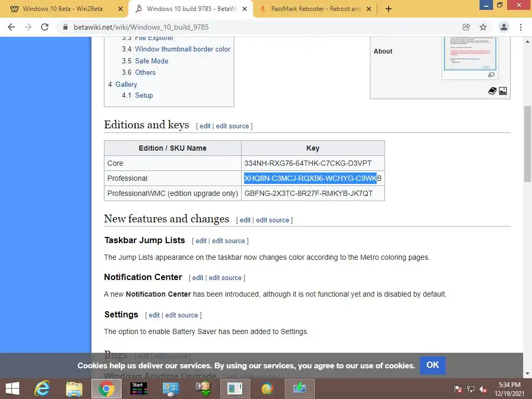Image resolution: width=532 pixels, height=399 pixels.
Task: Edit source of Editions and keys
Action: [232, 126]
